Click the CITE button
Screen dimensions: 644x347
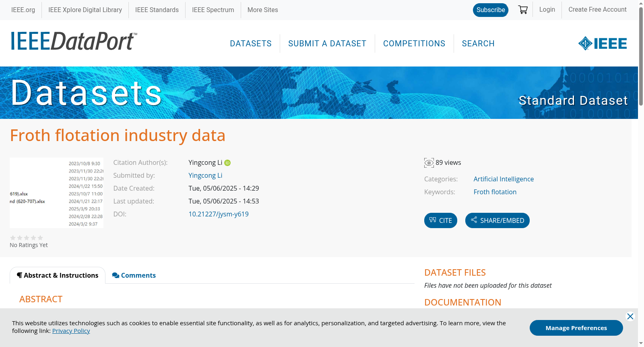click(441, 220)
